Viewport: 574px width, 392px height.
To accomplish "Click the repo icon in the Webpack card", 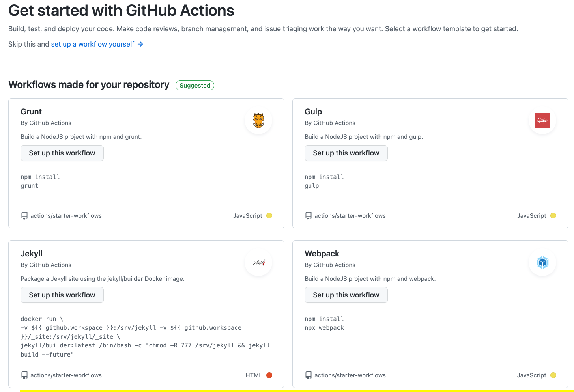I will tap(309, 375).
